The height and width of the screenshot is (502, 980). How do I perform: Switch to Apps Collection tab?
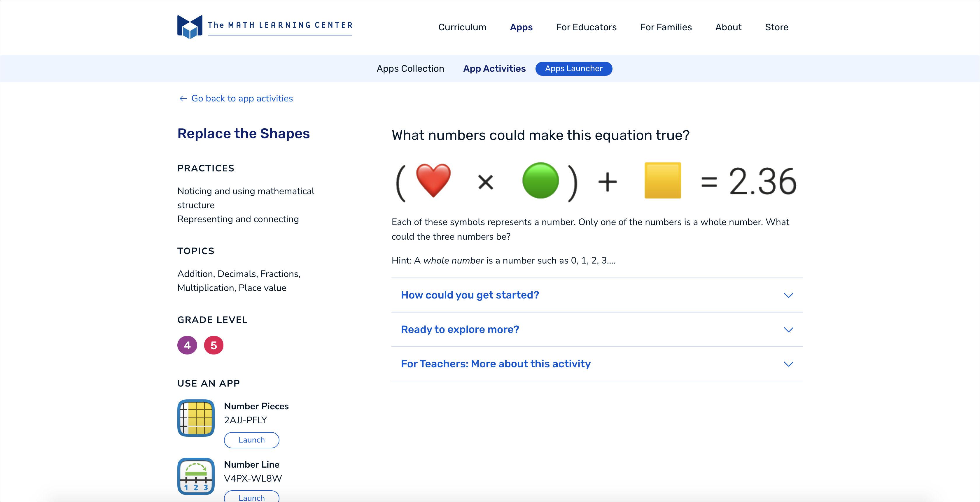411,69
